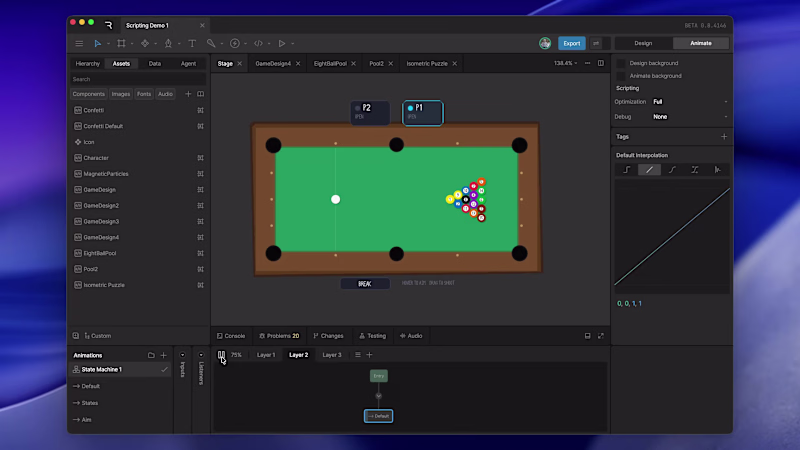This screenshot has width=800, height=450.
Task: Add a new state machine layer
Action: click(369, 355)
